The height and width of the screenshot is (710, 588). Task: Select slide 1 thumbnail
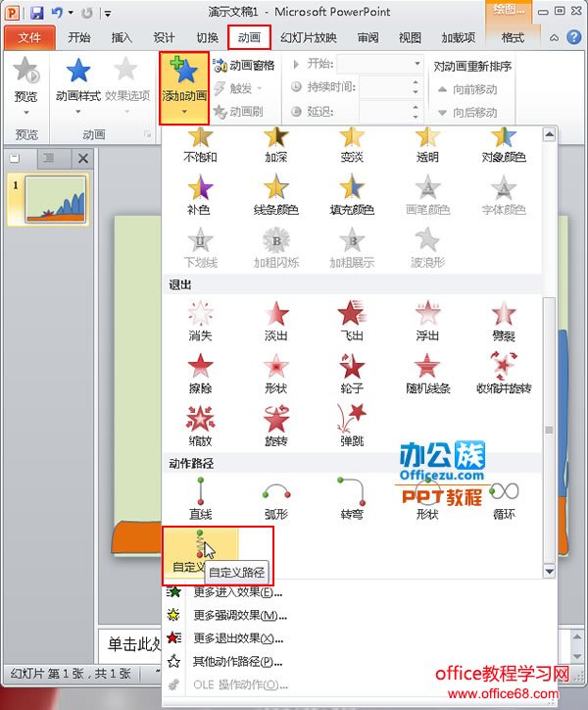tap(55, 199)
